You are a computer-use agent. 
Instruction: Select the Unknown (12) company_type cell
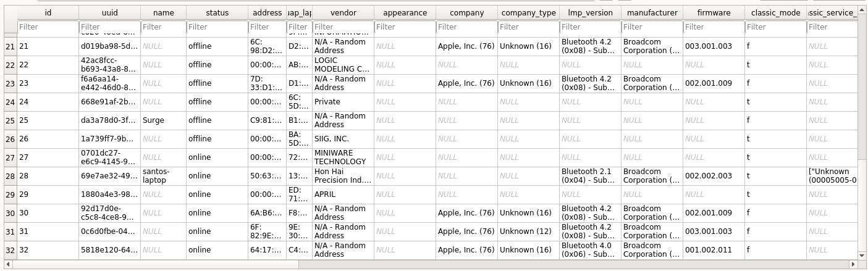click(528, 231)
